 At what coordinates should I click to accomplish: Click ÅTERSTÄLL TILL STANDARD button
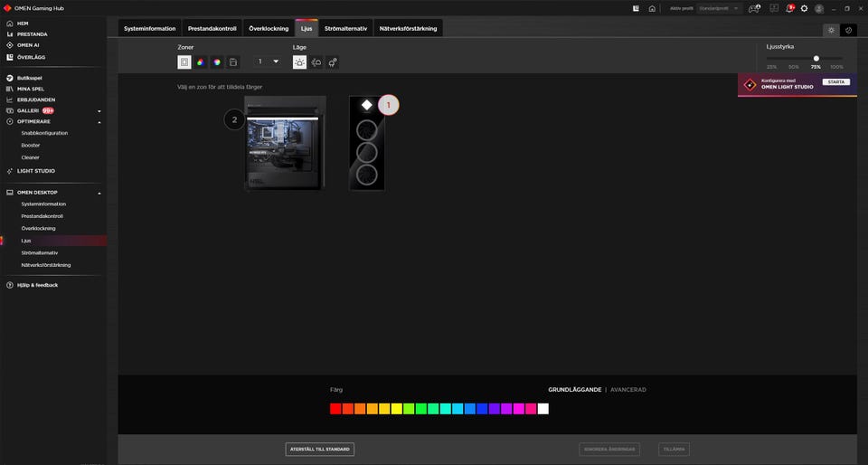click(319, 449)
